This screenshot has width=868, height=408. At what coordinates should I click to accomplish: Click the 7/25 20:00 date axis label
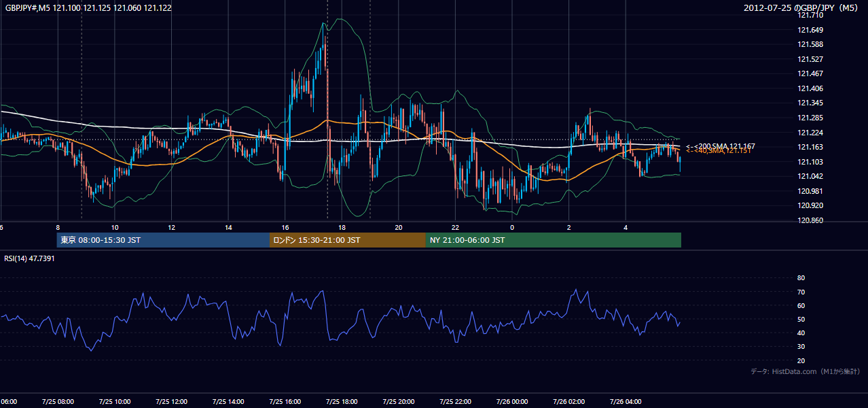pyautogui.click(x=398, y=402)
